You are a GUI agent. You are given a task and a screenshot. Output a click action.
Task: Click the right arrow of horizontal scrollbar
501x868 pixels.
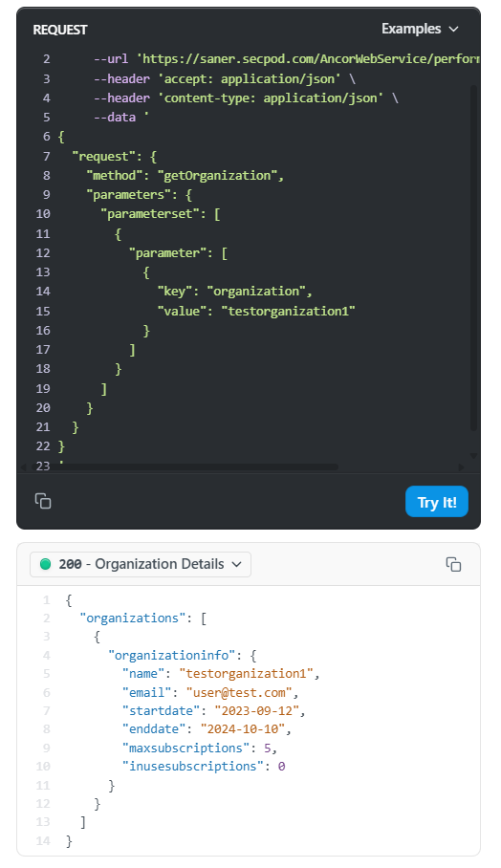pyautogui.click(x=461, y=467)
